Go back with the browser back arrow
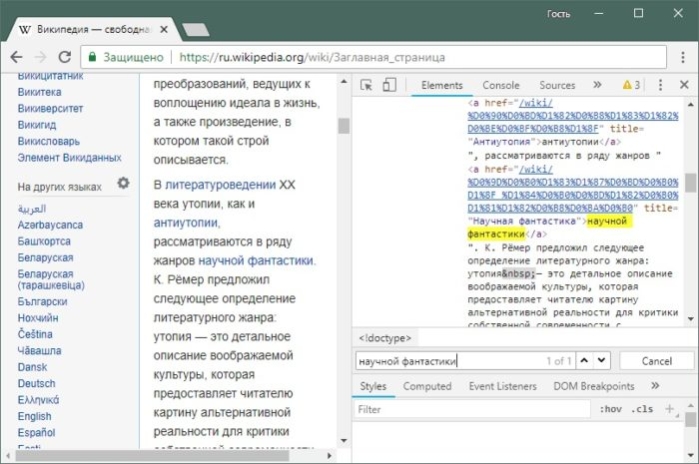The width and height of the screenshot is (699, 464). click(16, 57)
